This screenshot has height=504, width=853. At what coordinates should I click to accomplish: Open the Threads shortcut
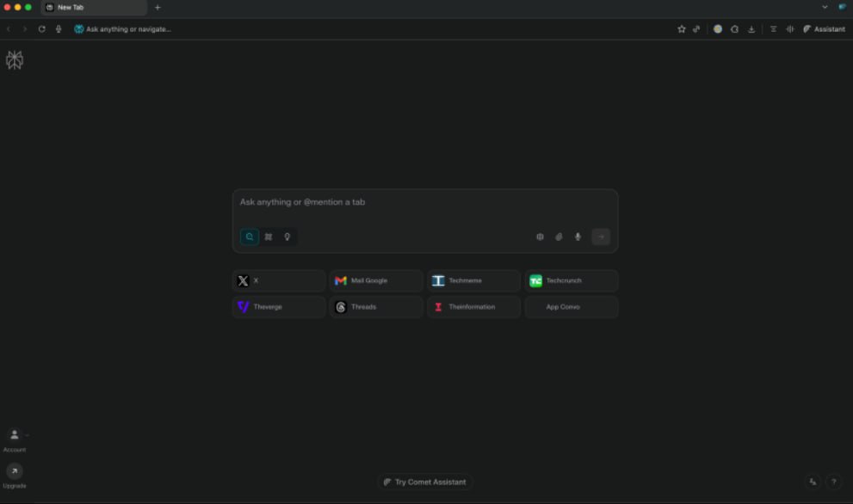tap(376, 307)
